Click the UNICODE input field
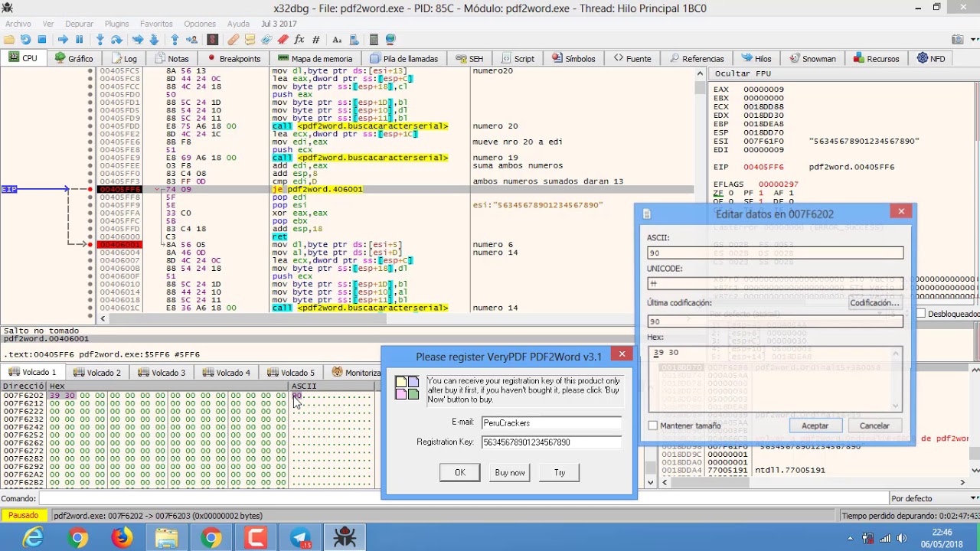This screenshot has width=980, height=551. tap(775, 283)
